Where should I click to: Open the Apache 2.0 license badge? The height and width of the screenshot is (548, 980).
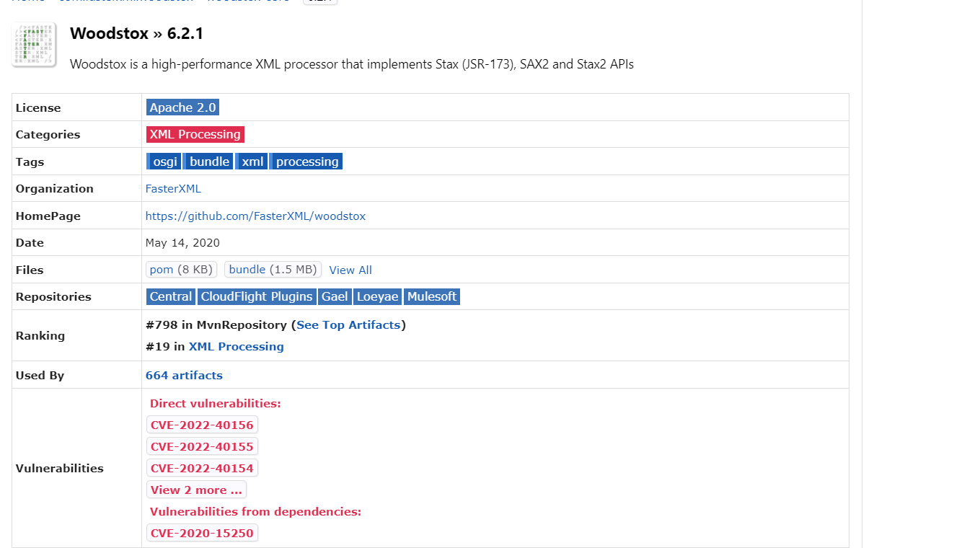[x=182, y=107]
